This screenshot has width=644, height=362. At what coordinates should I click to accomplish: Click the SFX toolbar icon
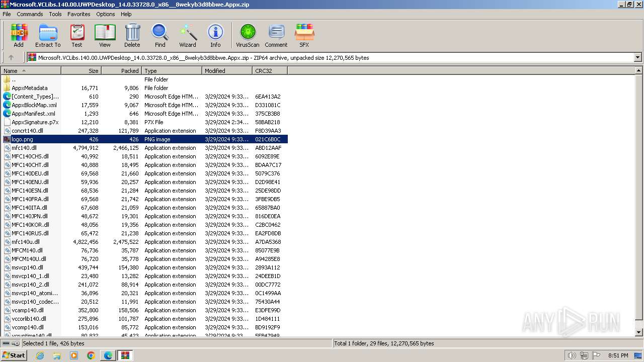(x=304, y=35)
